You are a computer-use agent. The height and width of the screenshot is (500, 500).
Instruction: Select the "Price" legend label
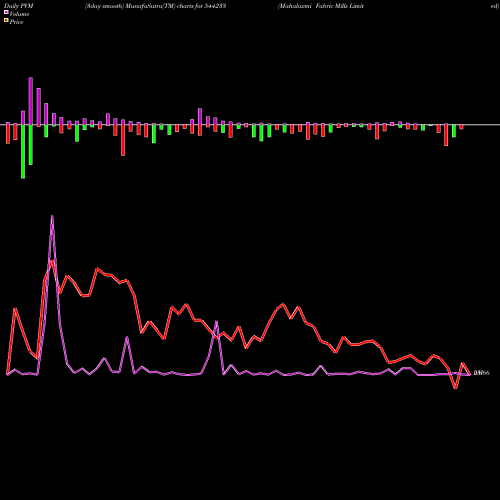[16, 22]
